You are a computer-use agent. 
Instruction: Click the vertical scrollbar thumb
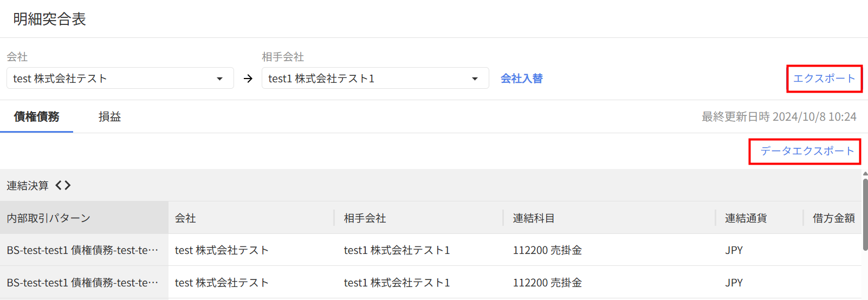click(865, 214)
